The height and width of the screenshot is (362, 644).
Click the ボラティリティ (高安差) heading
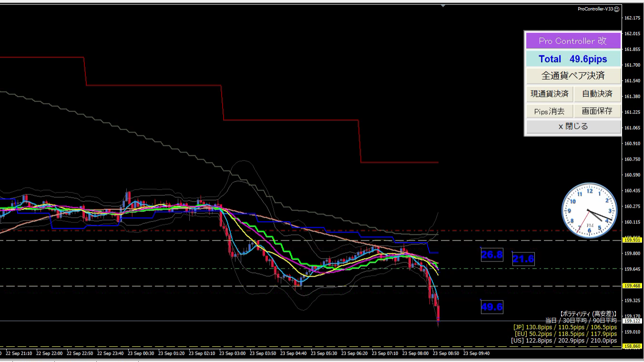tap(588, 314)
